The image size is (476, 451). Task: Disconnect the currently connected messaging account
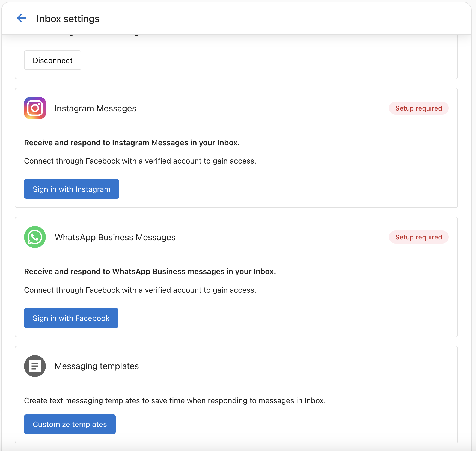52,60
